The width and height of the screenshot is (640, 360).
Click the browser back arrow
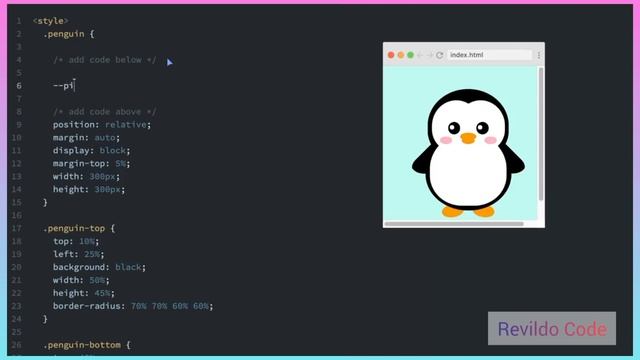tap(420, 55)
